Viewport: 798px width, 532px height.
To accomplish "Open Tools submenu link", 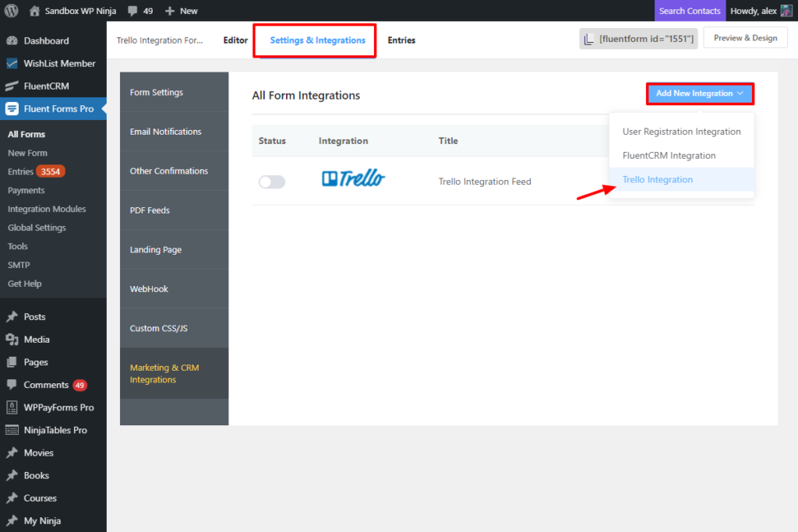I will [17, 246].
